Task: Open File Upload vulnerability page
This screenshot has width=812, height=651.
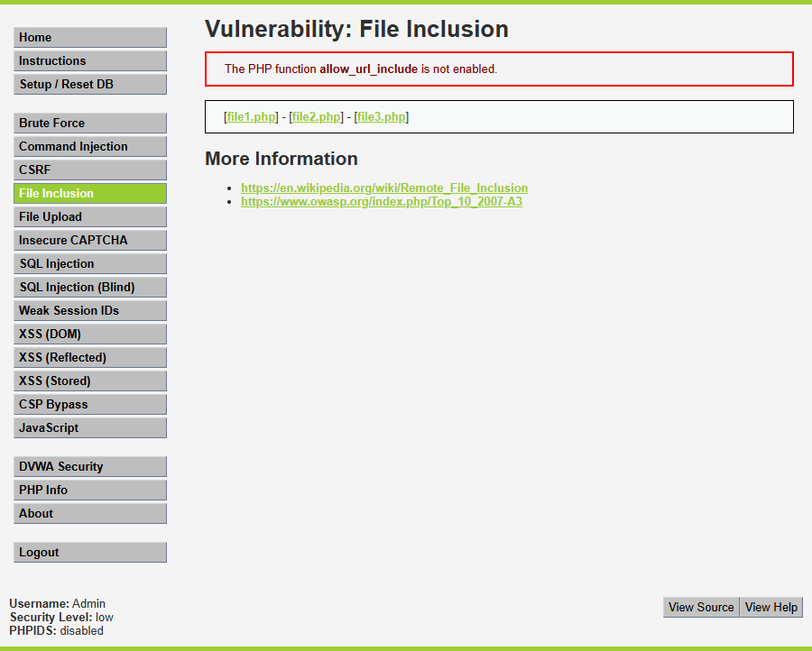Action: (90, 217)
